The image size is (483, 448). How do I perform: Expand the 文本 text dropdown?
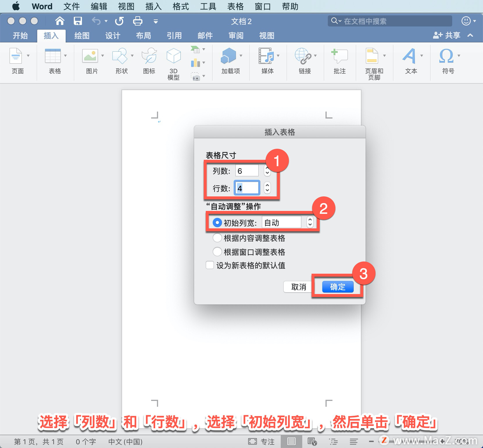click(x=422, y=56)
